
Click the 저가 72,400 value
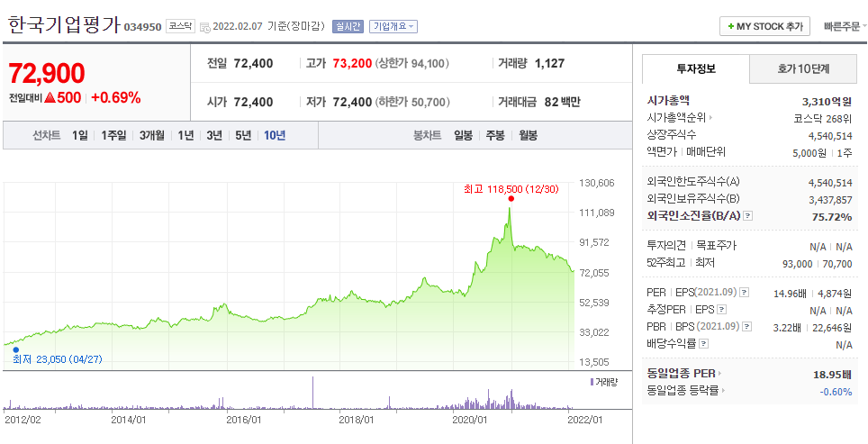coord(352,102)
